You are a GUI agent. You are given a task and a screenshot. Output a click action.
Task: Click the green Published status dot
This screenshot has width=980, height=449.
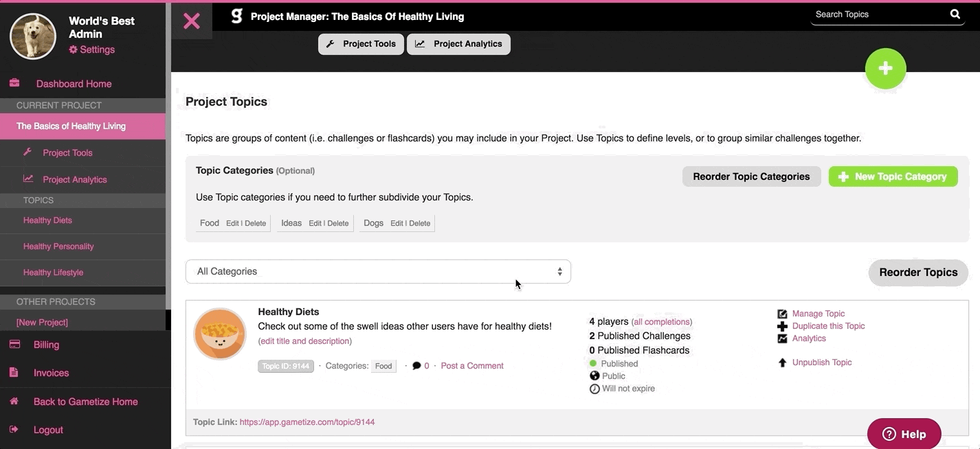pos(593,364)
